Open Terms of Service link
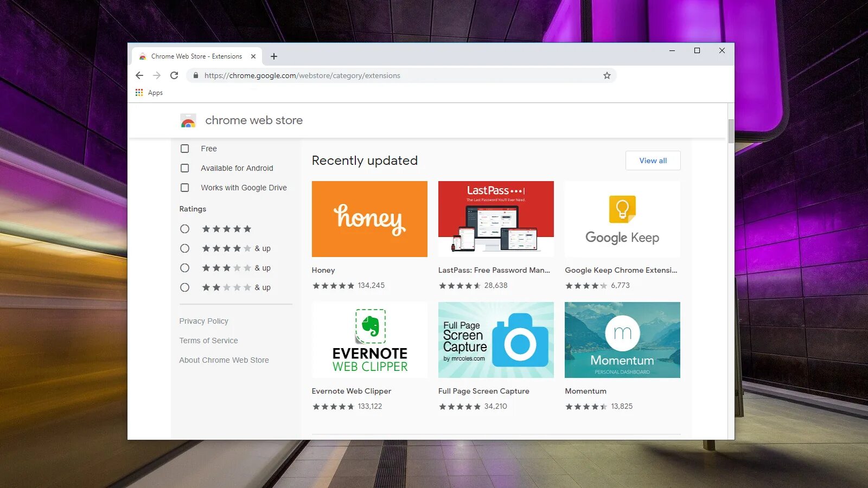The width and height of the screenshot is (868, 488). (209, 341)
